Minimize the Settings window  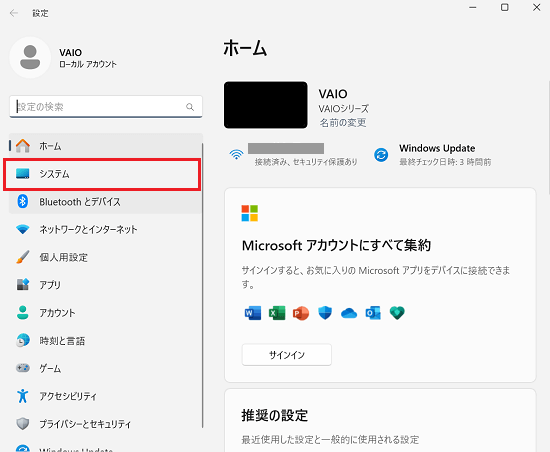473,7
